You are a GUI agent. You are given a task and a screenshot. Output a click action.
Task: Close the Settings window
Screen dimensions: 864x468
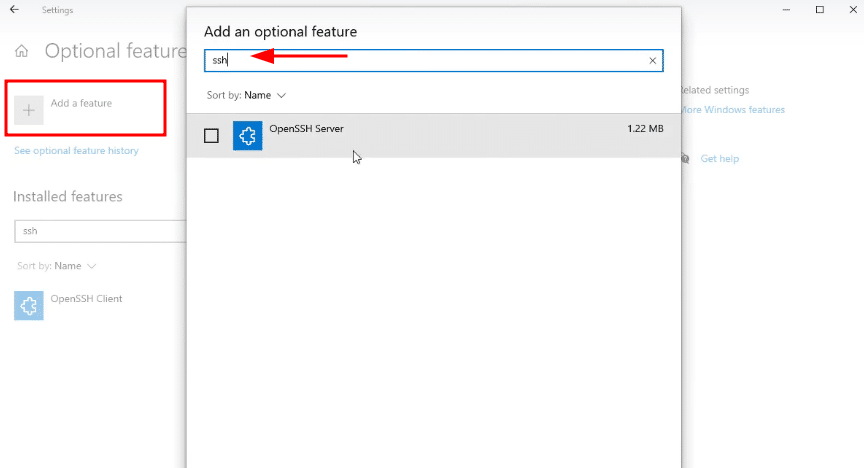pos(850,10)
